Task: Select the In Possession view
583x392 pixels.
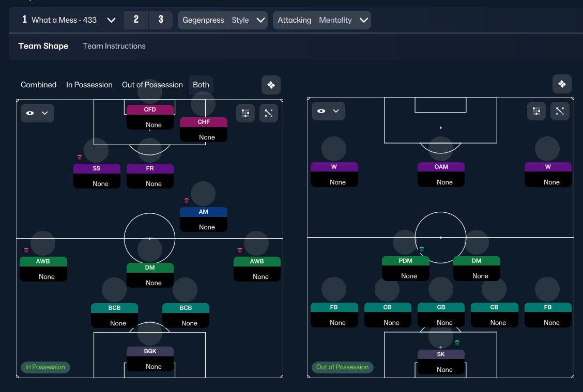Action: point(89,85)
